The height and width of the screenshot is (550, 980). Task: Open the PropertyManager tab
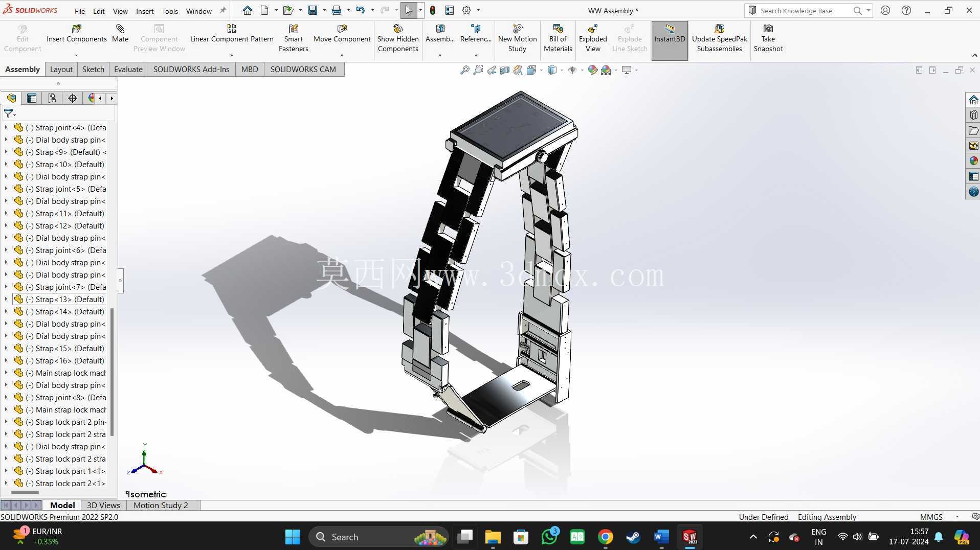click(32, 98)
